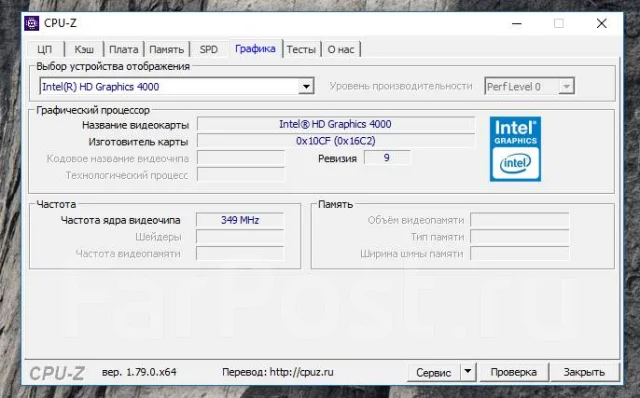Click the Уровень производительности label
Viewport: 640px width, 398px height.
[x=401, y=86]
